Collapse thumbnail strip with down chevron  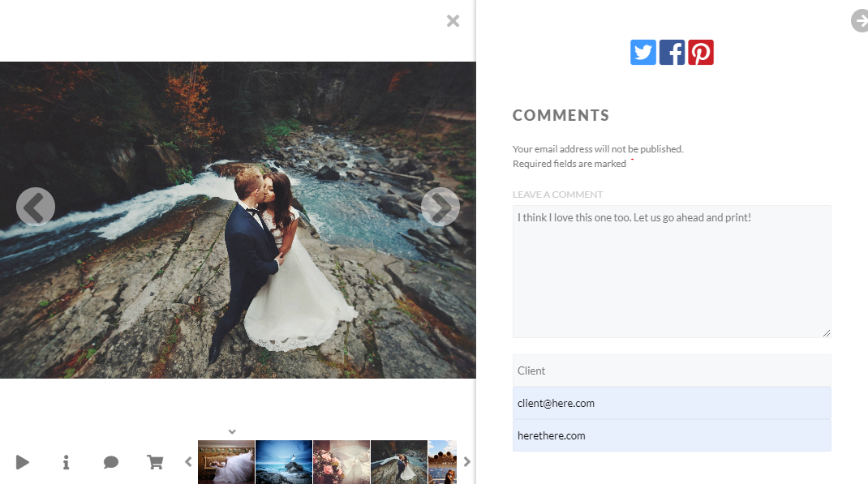tap(232, 431)
